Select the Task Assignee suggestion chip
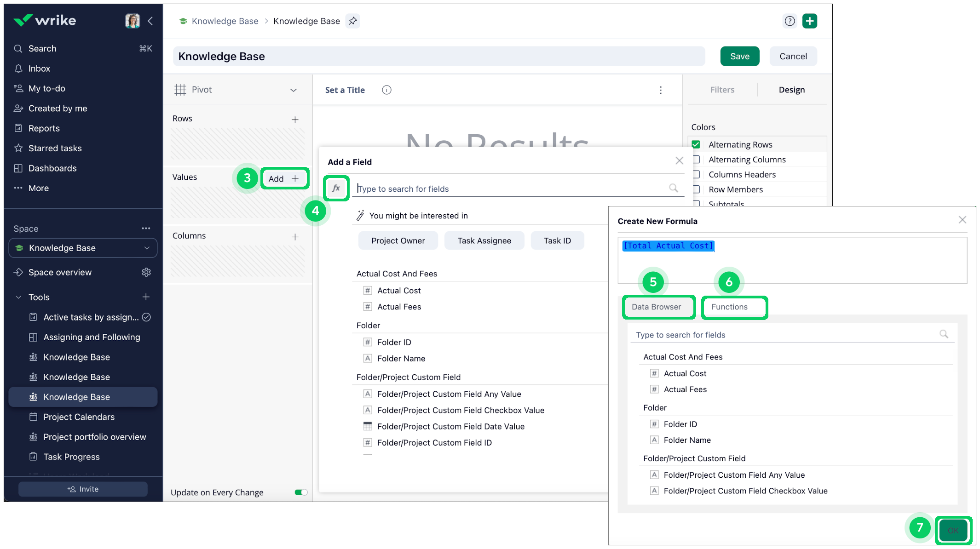980x549 pixels. point(484,240)
